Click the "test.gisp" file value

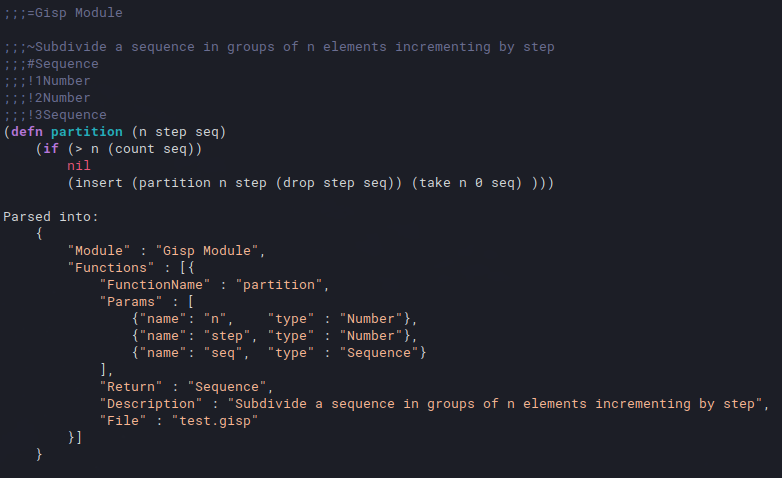pyautogui.click(x=214, y=421)
